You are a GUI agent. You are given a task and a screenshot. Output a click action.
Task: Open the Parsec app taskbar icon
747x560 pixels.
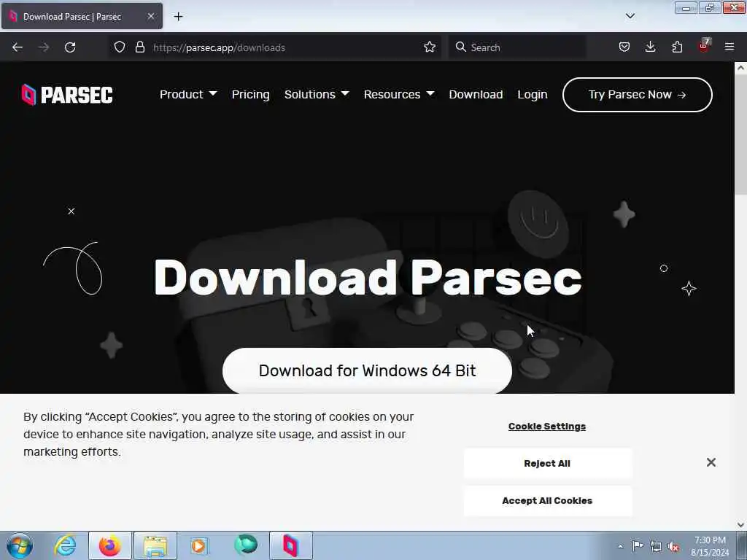click(x=290, y=545)
